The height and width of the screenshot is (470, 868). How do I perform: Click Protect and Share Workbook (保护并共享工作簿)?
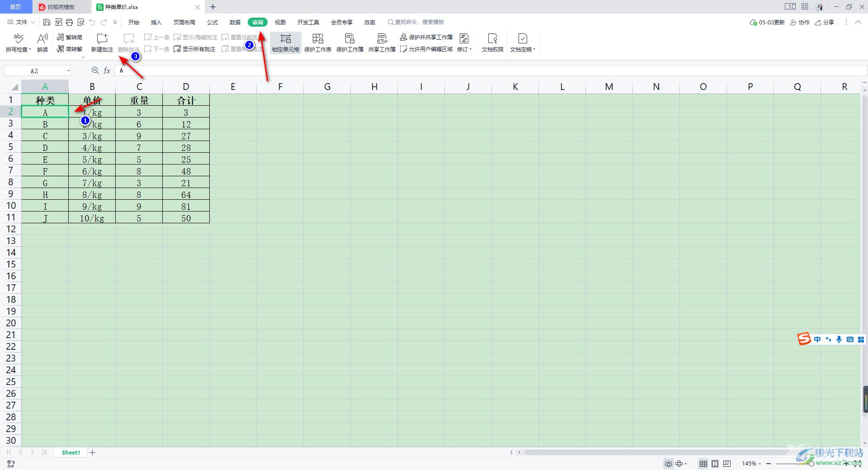[426, 37]
